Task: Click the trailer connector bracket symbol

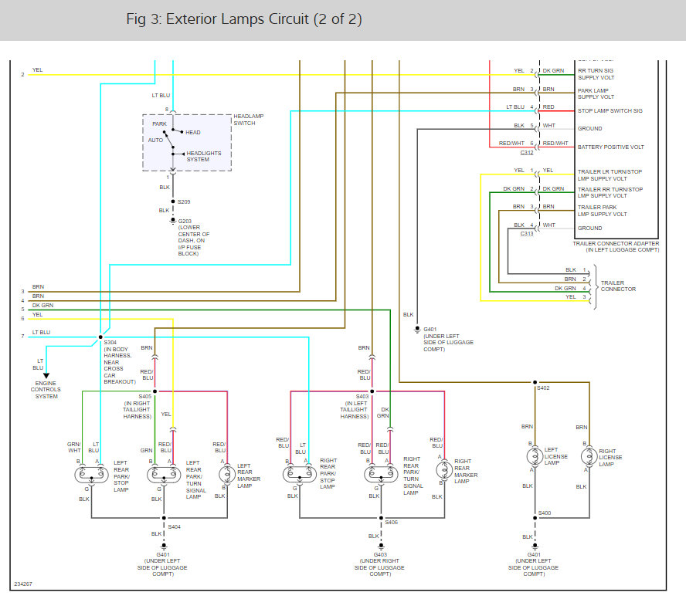Action: [x=595, y=287]
